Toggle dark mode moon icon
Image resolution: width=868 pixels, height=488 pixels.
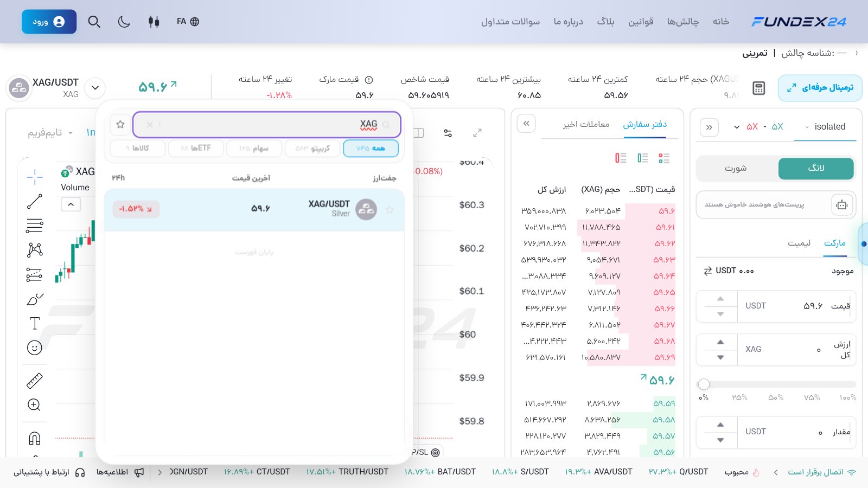click(x=124, y=22)
